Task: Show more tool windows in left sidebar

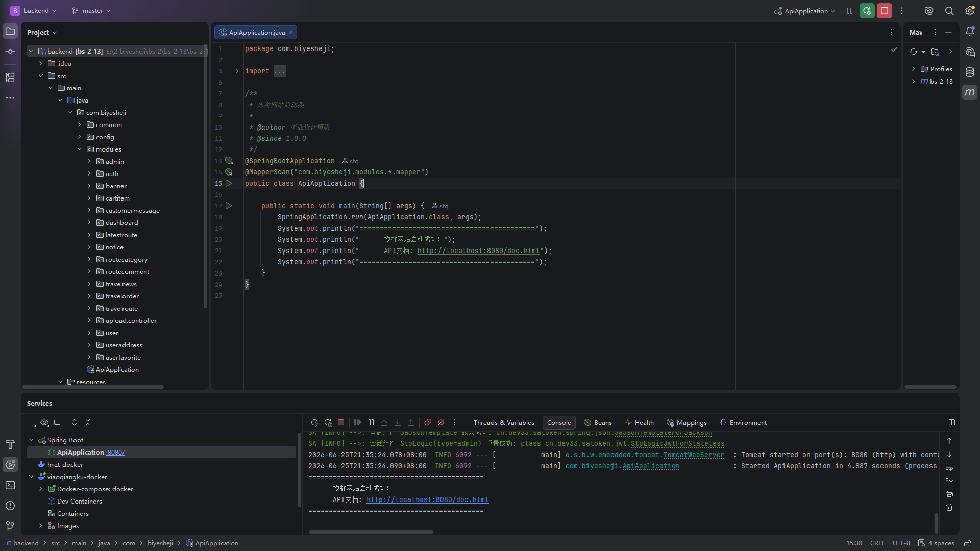Action: [x=10, y=98]
